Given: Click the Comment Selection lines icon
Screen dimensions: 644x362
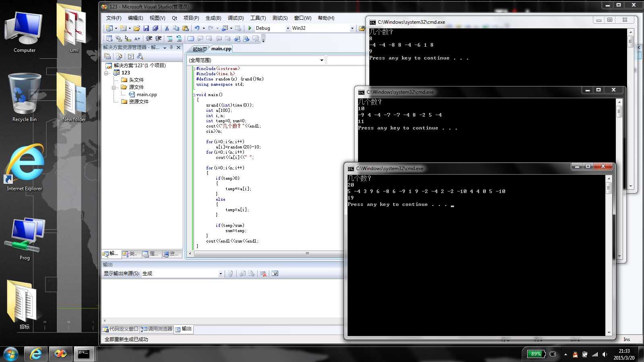Looking at the screenshot, I should [170, 39].
